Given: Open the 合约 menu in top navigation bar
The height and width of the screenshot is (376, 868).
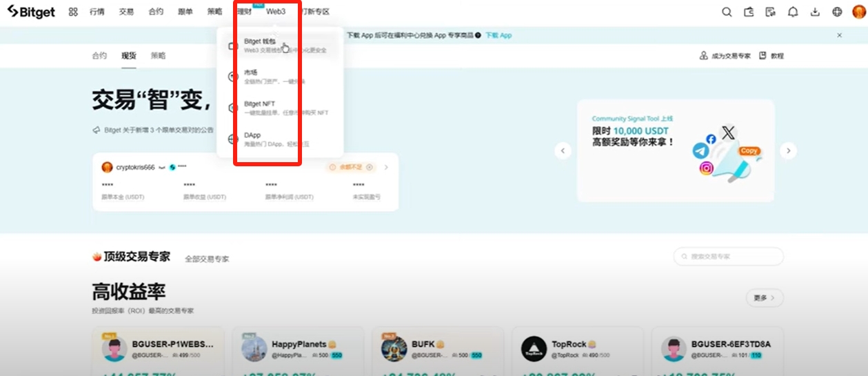Looking at the screenshot, I should tap(156, 12).
